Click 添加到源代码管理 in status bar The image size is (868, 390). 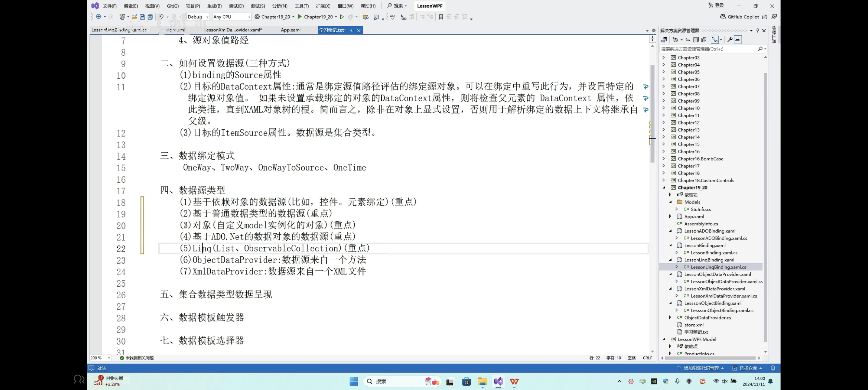701,368
